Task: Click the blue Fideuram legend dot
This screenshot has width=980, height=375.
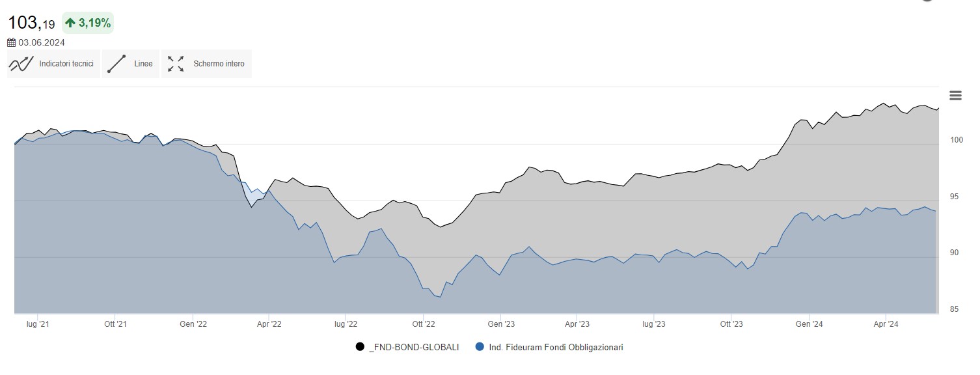Action: coord(480,347)
